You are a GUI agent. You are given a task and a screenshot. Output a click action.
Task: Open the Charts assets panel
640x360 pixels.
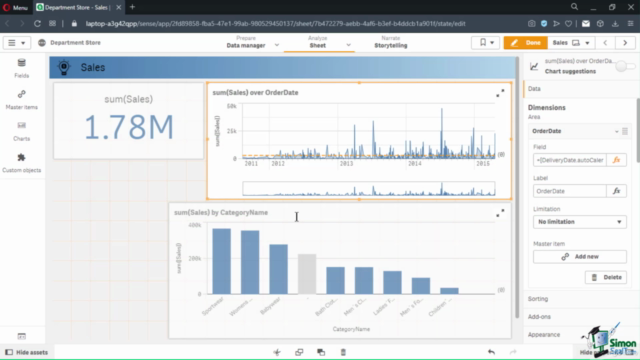(22, 131)
